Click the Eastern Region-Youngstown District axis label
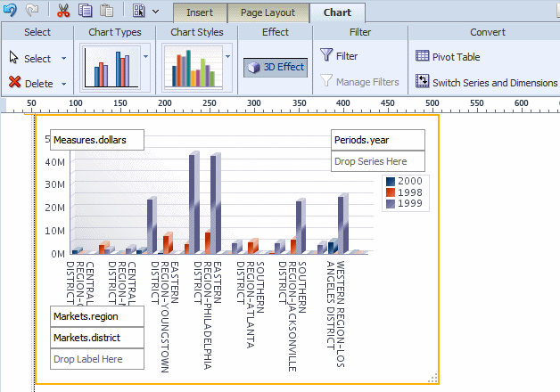Image resolution: width=560 pixels, height=392 pixels. [164, 317]
